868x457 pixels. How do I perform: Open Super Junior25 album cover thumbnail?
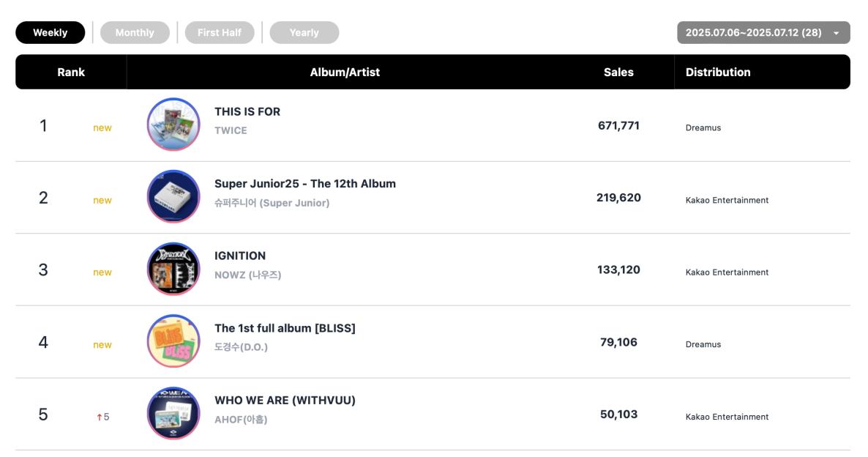(173, 197)
